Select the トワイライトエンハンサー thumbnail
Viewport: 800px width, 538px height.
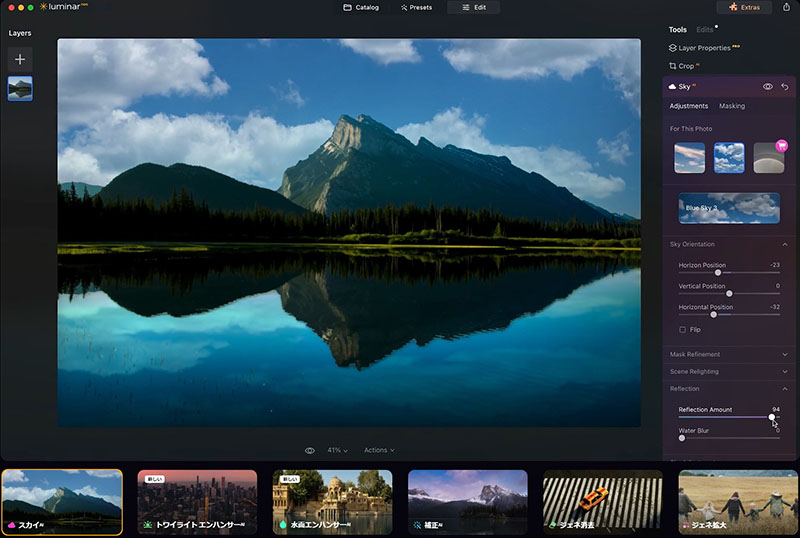pos(197,502)
